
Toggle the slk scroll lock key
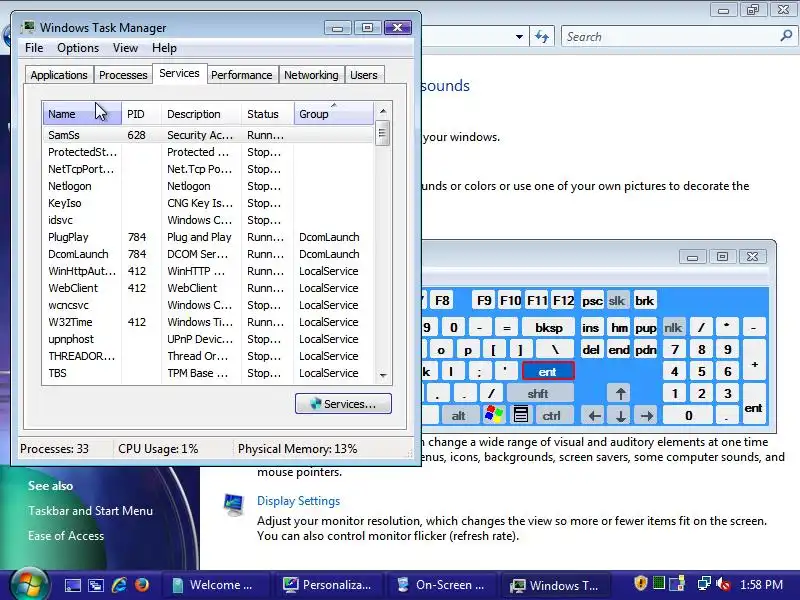click(616, 301)
